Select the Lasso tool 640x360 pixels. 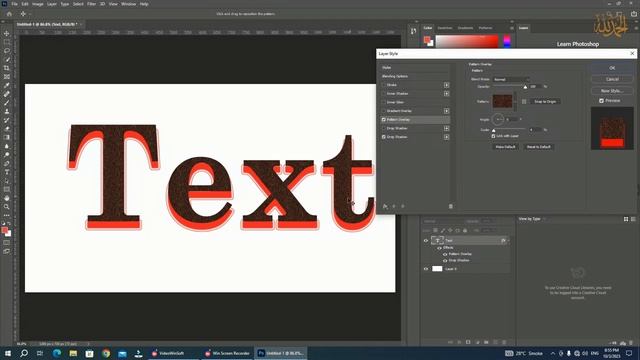click(7, 51)
